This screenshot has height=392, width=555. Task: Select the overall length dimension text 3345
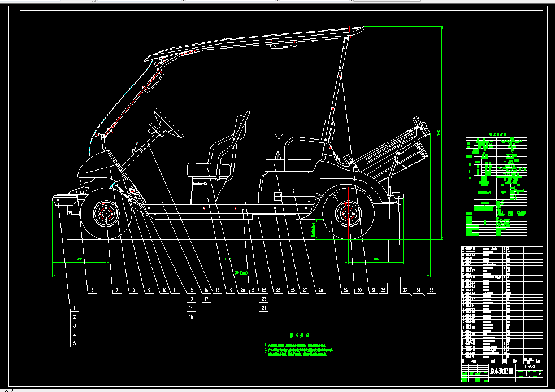point(241,273)
